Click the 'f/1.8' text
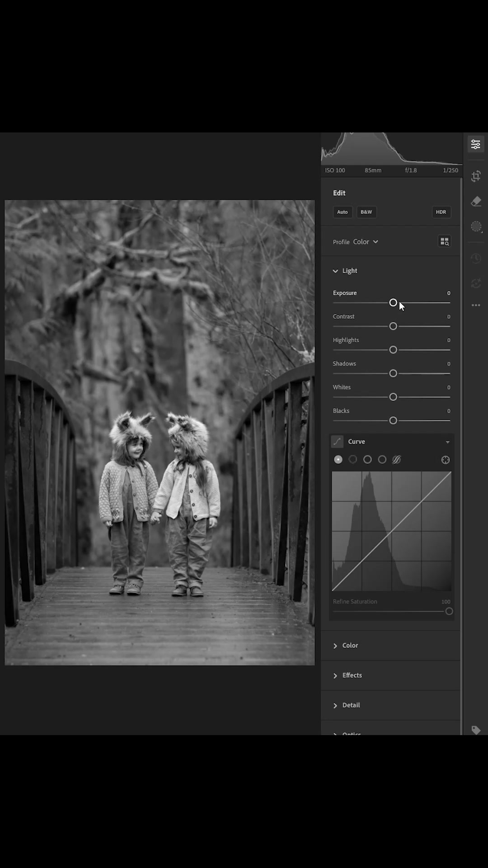Viewport: 488px width, 868px height. 411,170
